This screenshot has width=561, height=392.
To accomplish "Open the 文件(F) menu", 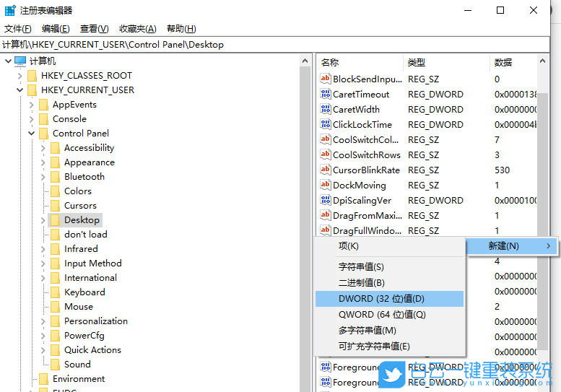I will (18, 29).
